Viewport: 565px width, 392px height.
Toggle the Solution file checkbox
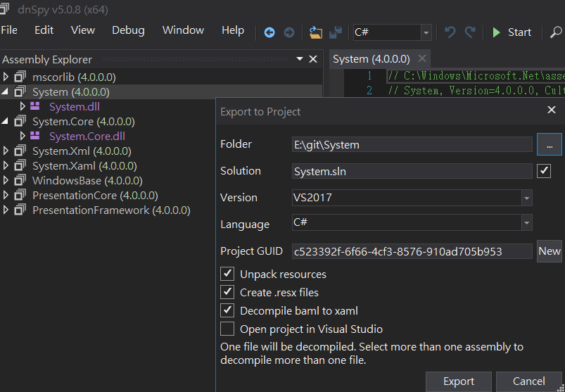tap(543, 171)
